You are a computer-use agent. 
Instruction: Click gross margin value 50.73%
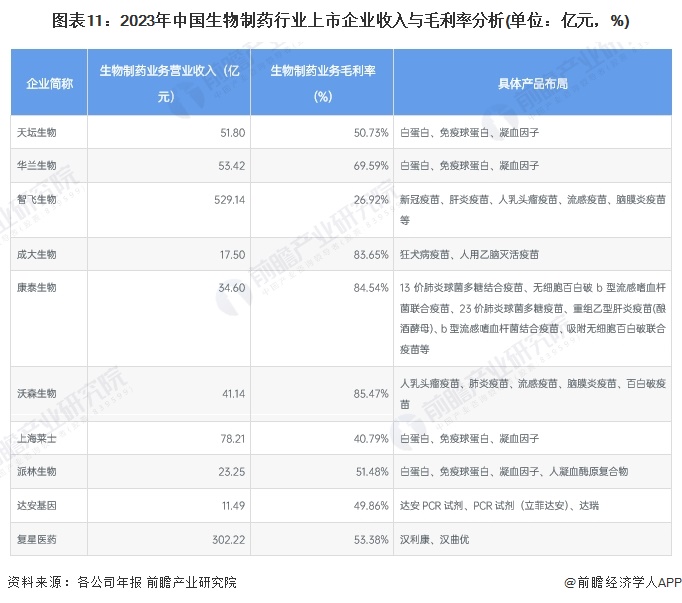[x=371, y=132]
